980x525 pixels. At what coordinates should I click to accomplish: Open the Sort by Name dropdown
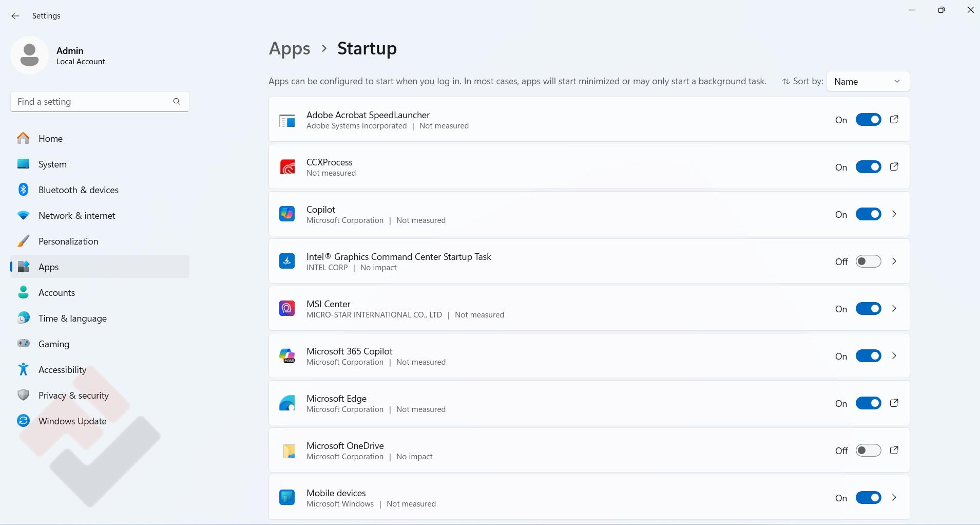[868, 82]
